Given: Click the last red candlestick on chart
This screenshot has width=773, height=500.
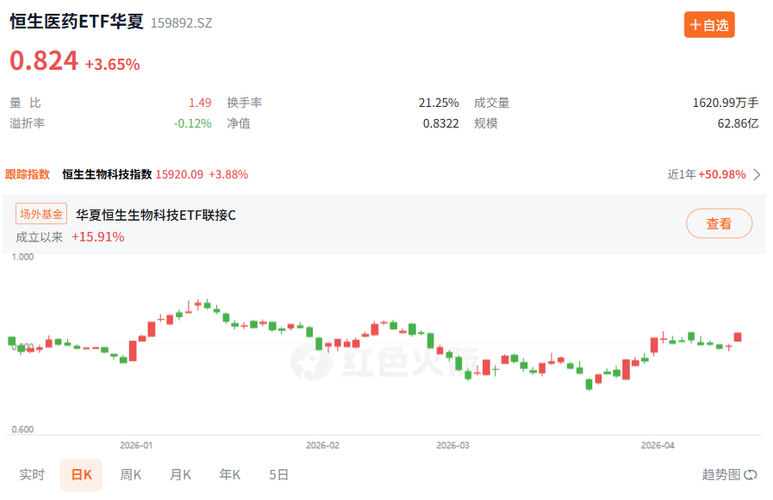Looking at the screenshot, I should tap(738, 338).
